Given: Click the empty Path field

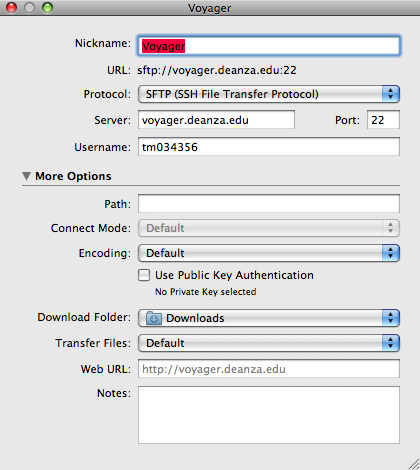Looking at the screenshot, I should click(x=269, y=204).
